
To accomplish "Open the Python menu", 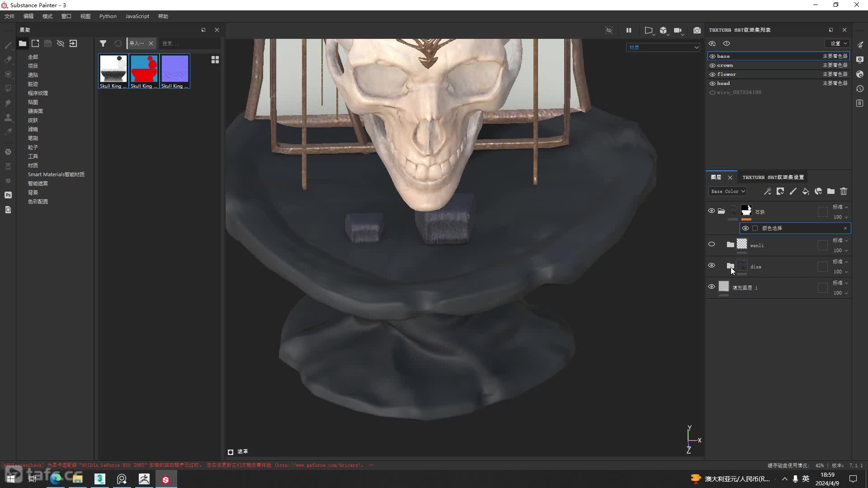I will point(108,16).
